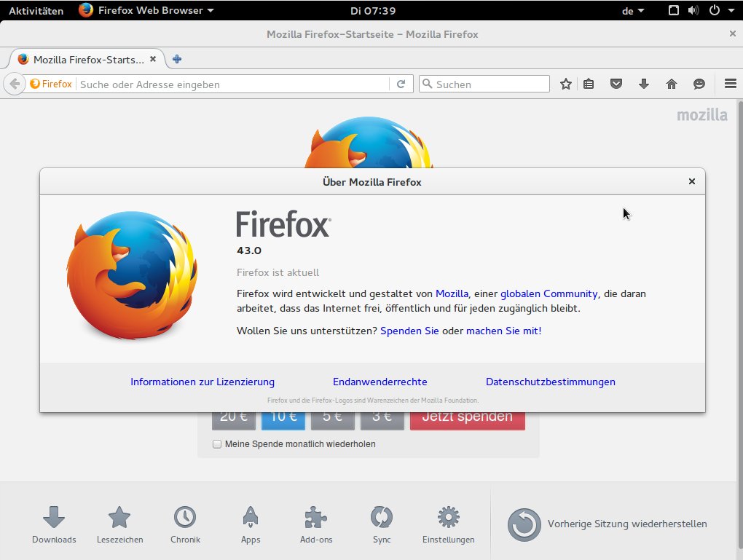Click the Pocket icon in toolbar

tap(616, 84)
